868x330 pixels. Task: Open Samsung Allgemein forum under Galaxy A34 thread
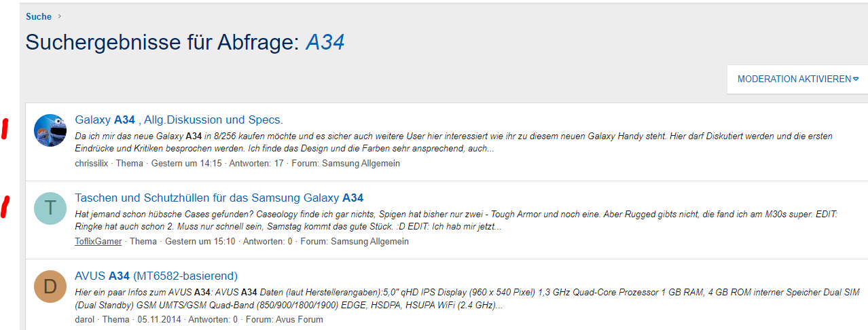361,163
